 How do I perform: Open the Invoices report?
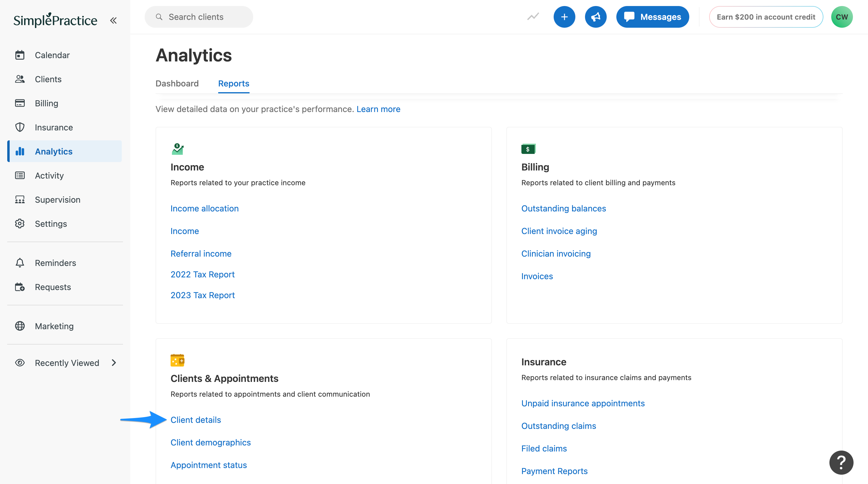click(537, 276)
